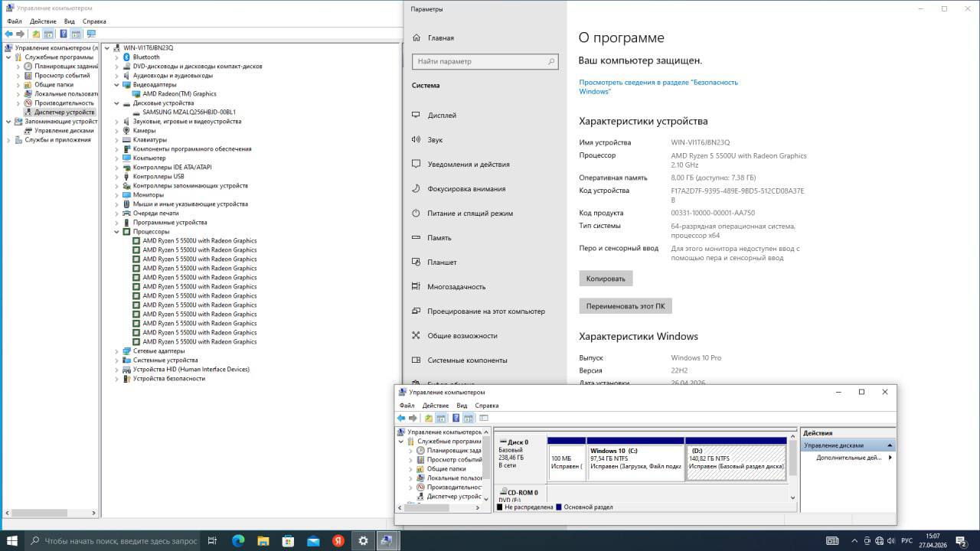Collapse the Процессоры device category
The width and height of the screenshot is (980, 551).
click(117, 232)
